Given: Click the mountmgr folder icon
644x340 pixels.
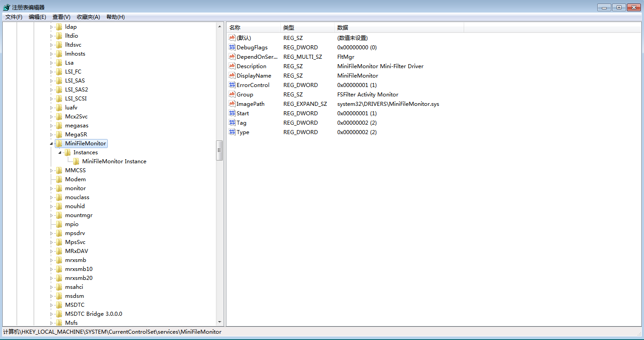Looking at the screenshot, I should [59, 215].
